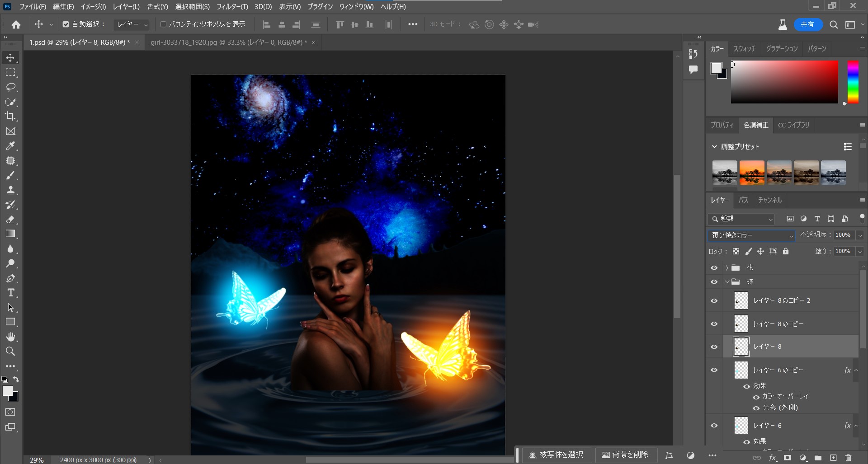Click the 被写体を選択 button
868x464 pixels.
(556, 455)
